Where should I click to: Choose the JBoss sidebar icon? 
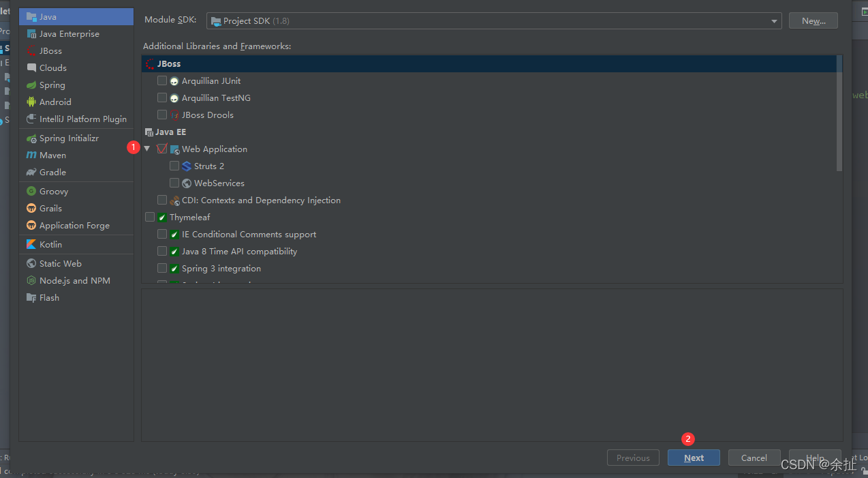31,50
